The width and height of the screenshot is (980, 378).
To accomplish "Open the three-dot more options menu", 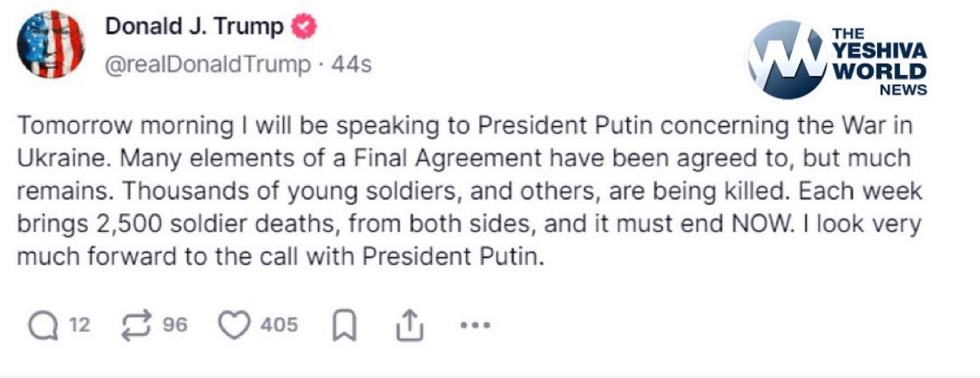I will point(475,327).
